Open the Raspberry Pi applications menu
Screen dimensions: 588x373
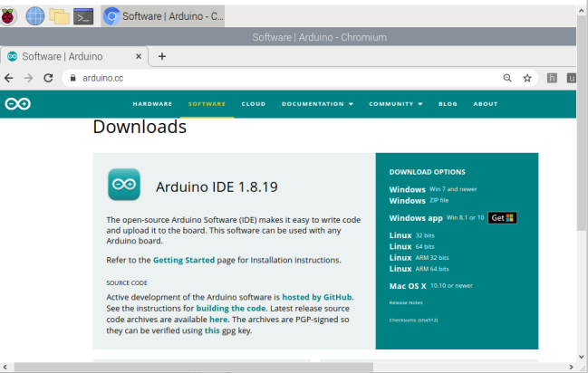point(10,14)
